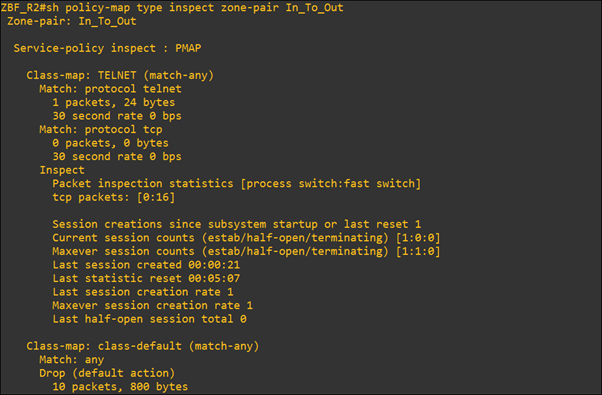602x395 pixels.
Task: Click the Drop (default action) line
Action: pos(107,373)
